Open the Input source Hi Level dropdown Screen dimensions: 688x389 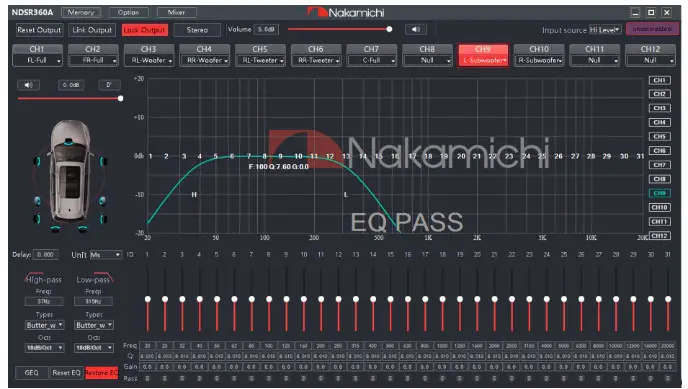pyautogui.click(x=605, y=30)
